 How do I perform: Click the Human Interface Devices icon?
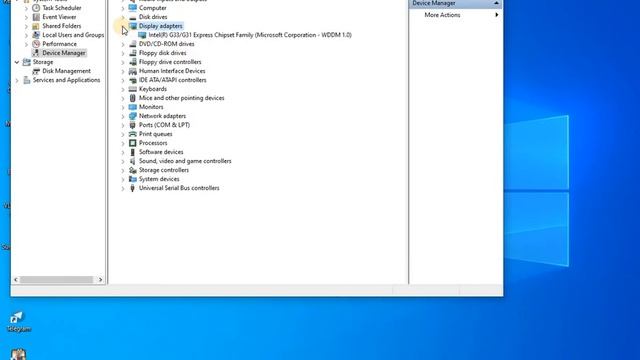(133, 71)
